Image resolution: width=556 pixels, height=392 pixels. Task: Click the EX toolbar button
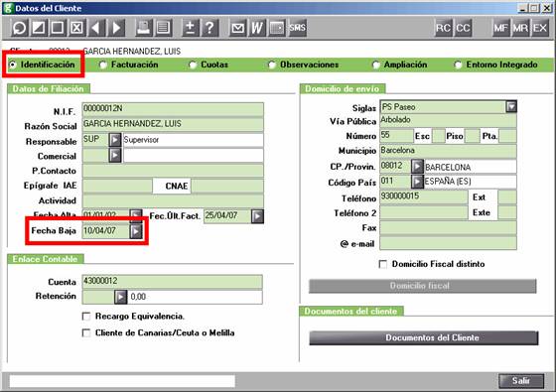(x=540, y=28)
